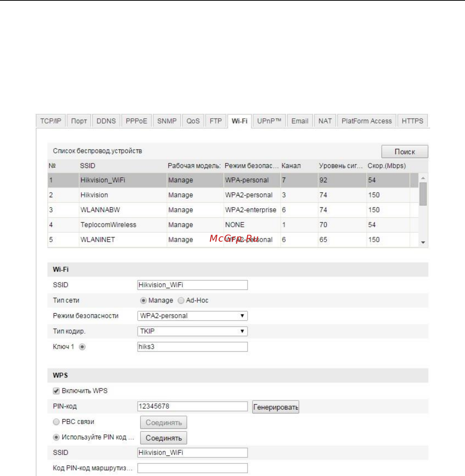Viewport: 465px width, 476px height.
Task: Focus the PIN-код input field
Action: pyautogui.click(x=192, y=406)
